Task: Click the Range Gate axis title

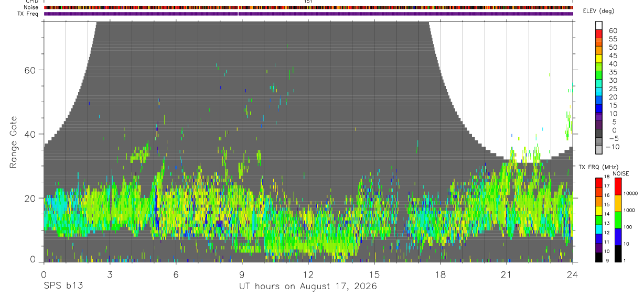Action: (x=13, y=141)
